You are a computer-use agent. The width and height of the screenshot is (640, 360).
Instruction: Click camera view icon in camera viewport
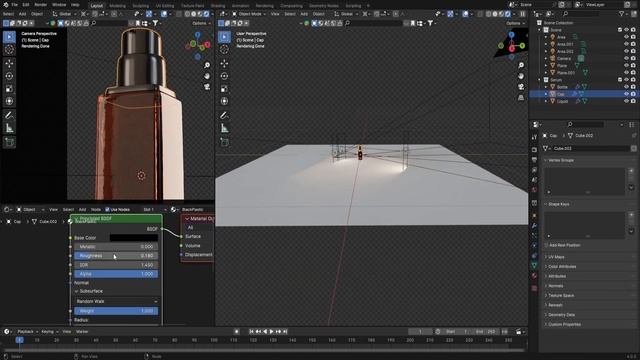click(207, 87)
